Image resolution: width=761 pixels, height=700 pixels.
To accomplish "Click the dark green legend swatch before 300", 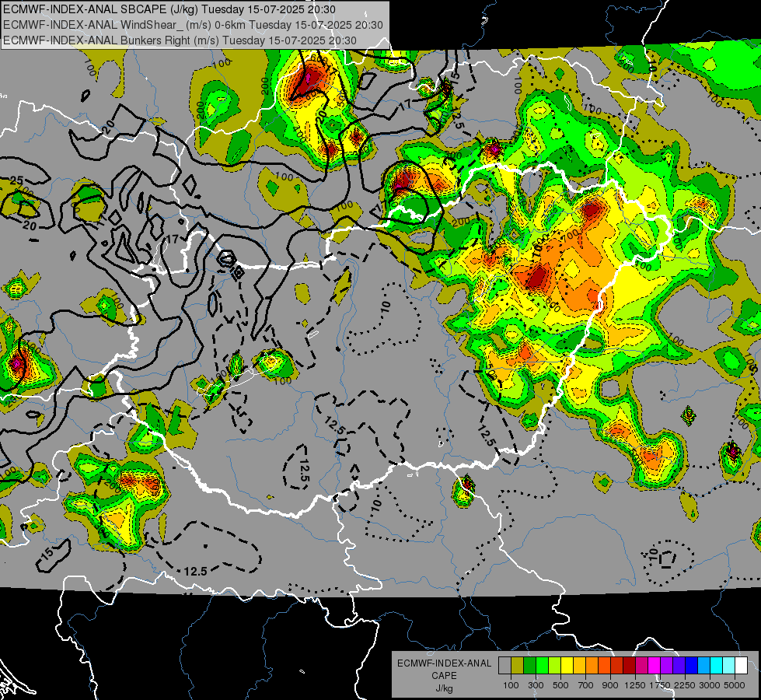I will (x=529, y=666).
